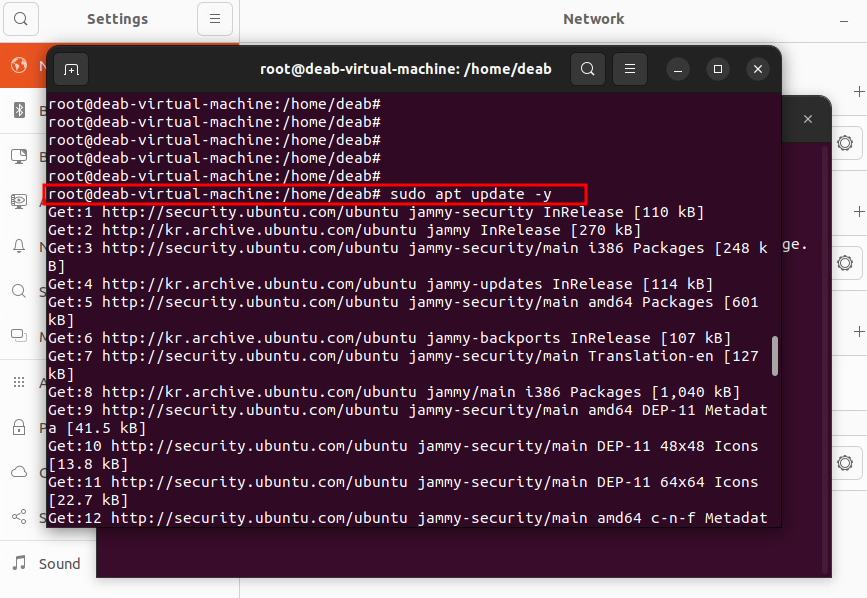
Task: Close the front terminal window
Action: [758, 69]
